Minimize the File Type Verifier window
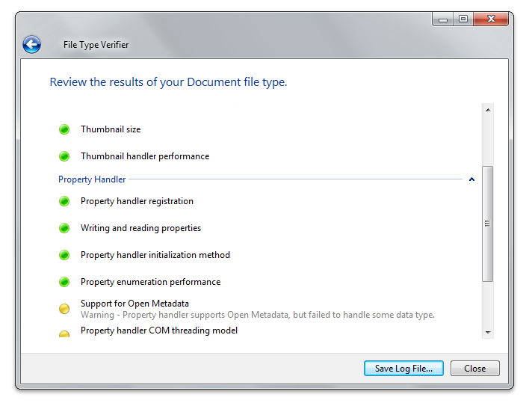Screen dimensions: 532x406 tap(443, 19)
